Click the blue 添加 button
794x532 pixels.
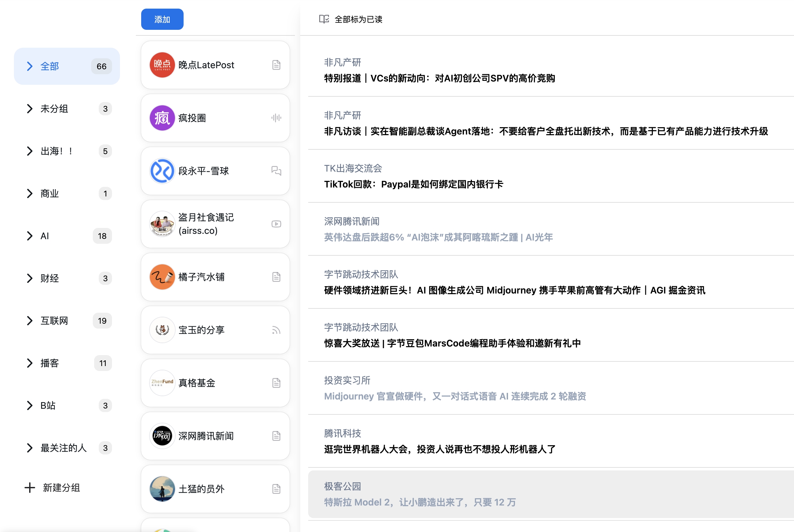(162, 19)
